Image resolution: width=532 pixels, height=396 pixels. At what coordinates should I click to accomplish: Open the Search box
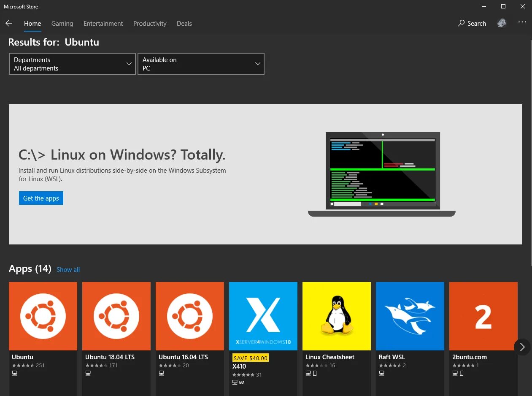pos(472,23)
